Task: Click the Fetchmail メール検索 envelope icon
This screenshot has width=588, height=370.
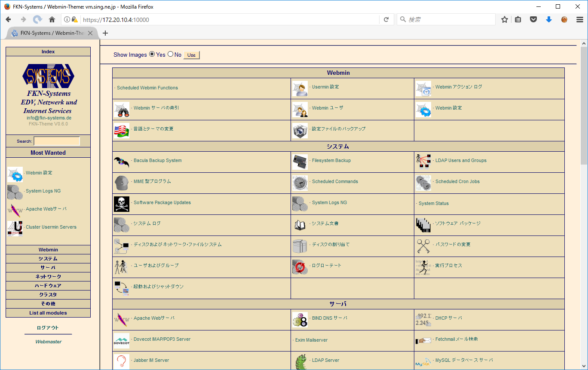Action: pos(423,341)
